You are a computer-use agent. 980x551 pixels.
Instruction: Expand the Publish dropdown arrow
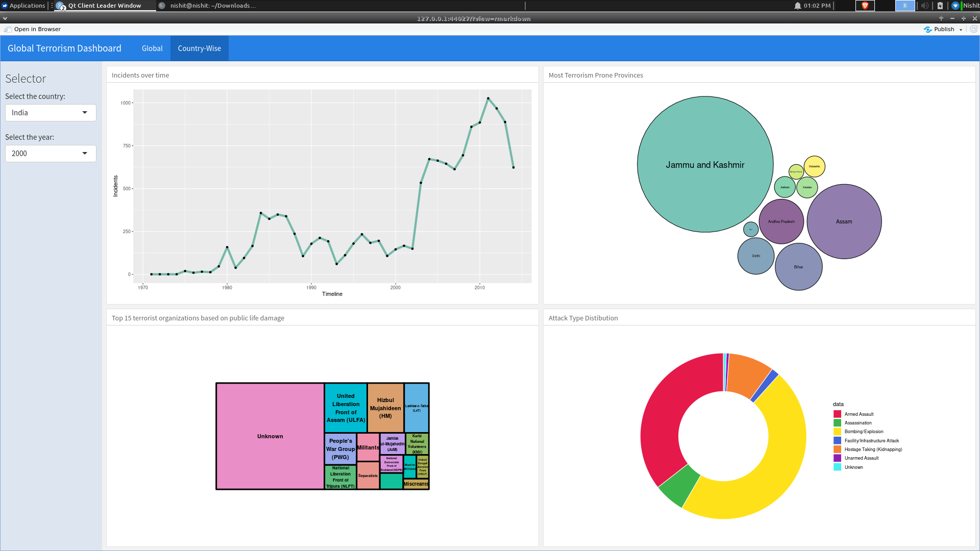(x=961, y=30)
